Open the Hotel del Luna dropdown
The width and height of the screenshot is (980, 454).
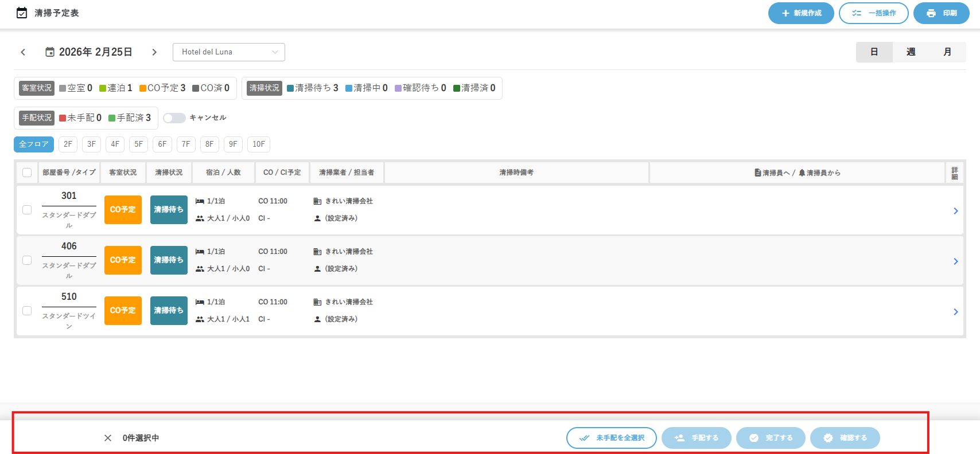[228, 52]
